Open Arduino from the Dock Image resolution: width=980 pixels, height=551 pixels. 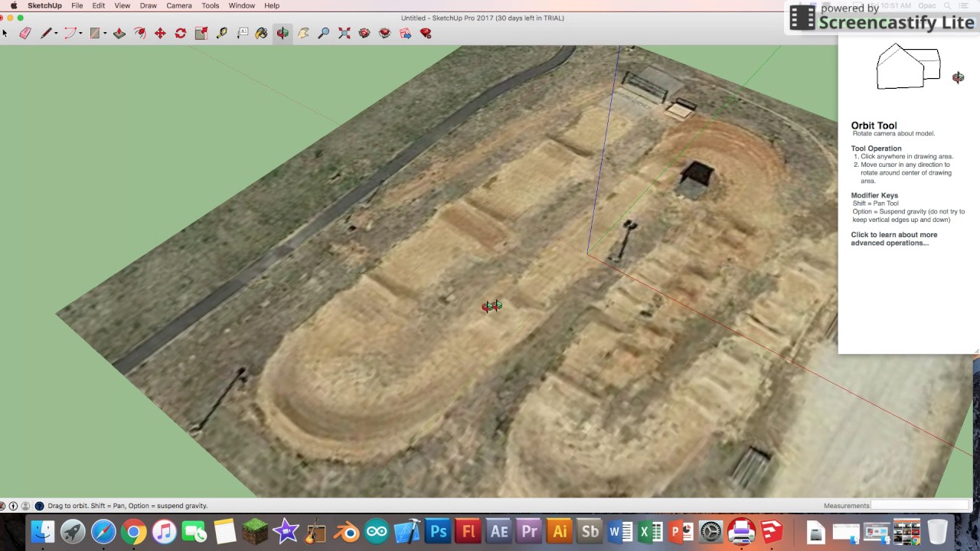tap(377, 531)
